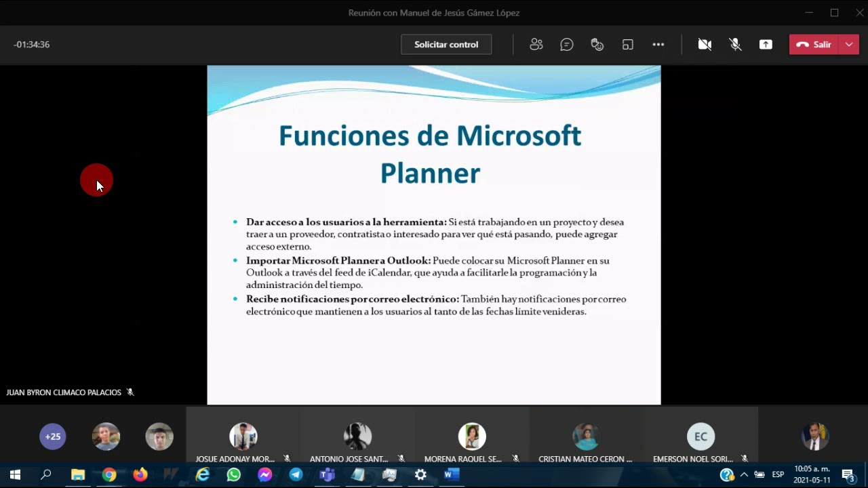Viewport: 868px width, 488px height.
Task: Open Messenger from taskbar
Action: 265,475
